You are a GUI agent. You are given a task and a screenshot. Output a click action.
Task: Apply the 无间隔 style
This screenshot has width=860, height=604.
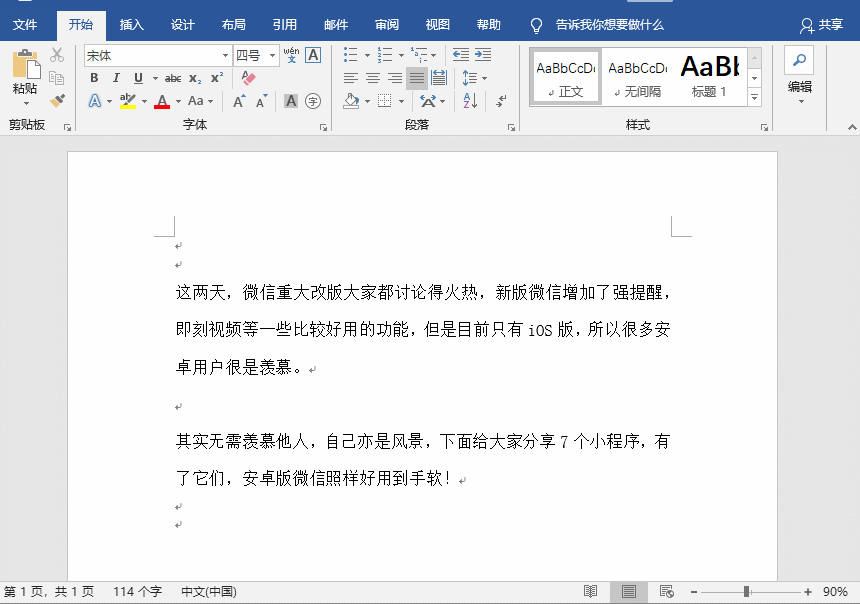pos(637,77)
